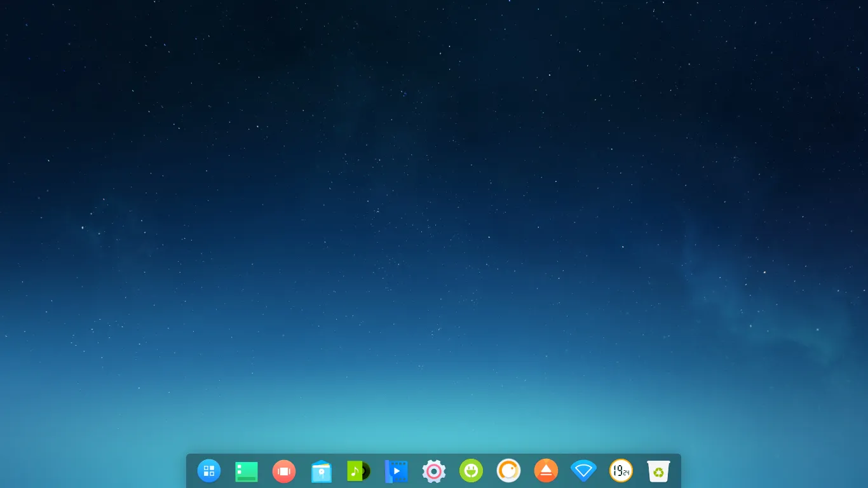Show the desktop using the green dock icon
Viewport: 868px width, 488px height.
(247, 471)
